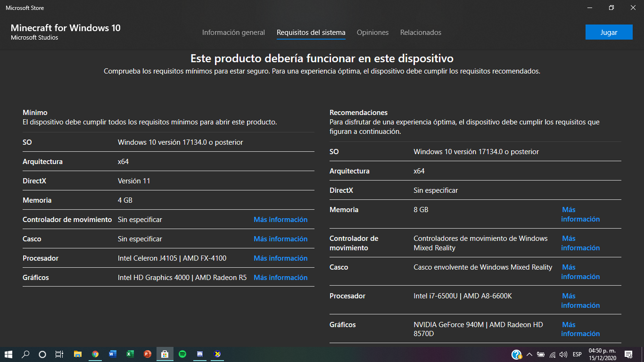Switch to Información general tab
Viewport: 644px width, 362px height.
pyautogui.click(x=233, y=33)
